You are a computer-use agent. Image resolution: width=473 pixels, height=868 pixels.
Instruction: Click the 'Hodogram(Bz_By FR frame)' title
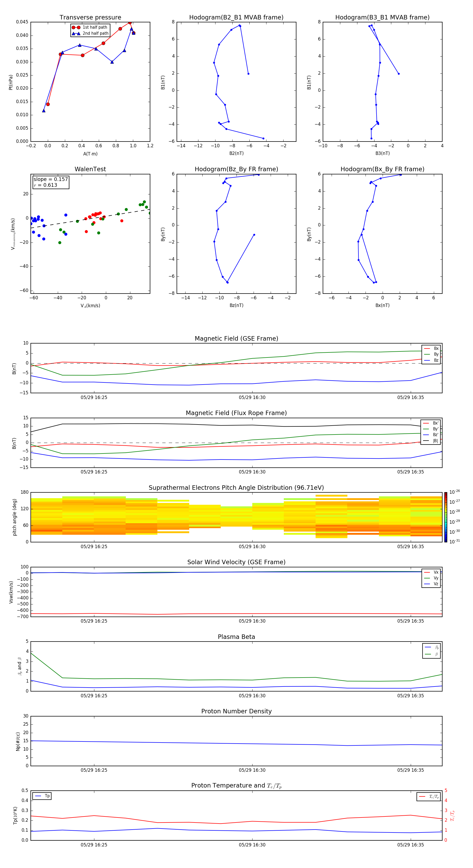pyautogui.click(x=236, y=169)
